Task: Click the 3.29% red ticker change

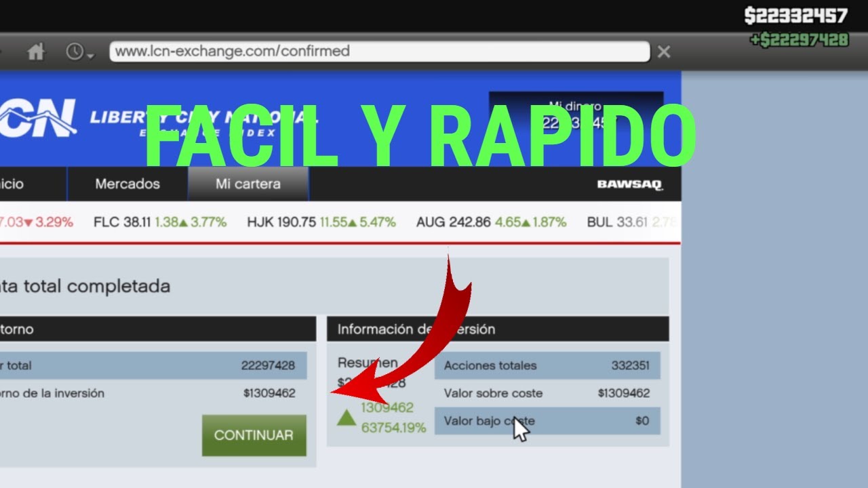Action: (54, 222)
